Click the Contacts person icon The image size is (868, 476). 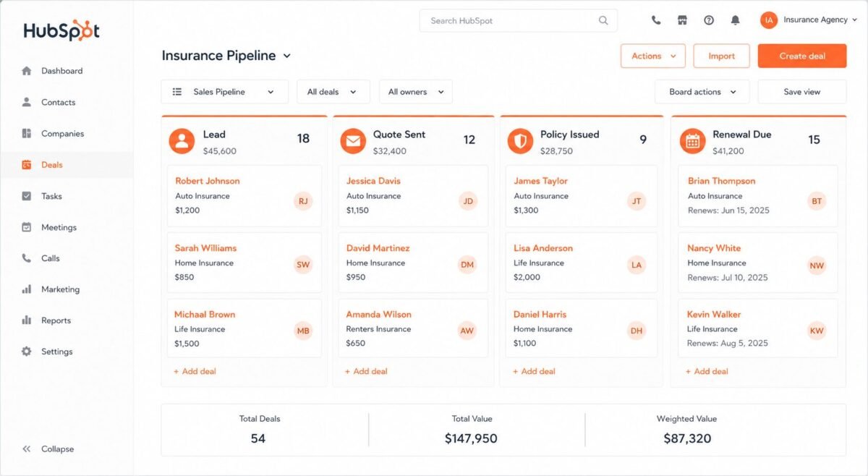click(x=27, y=102)
